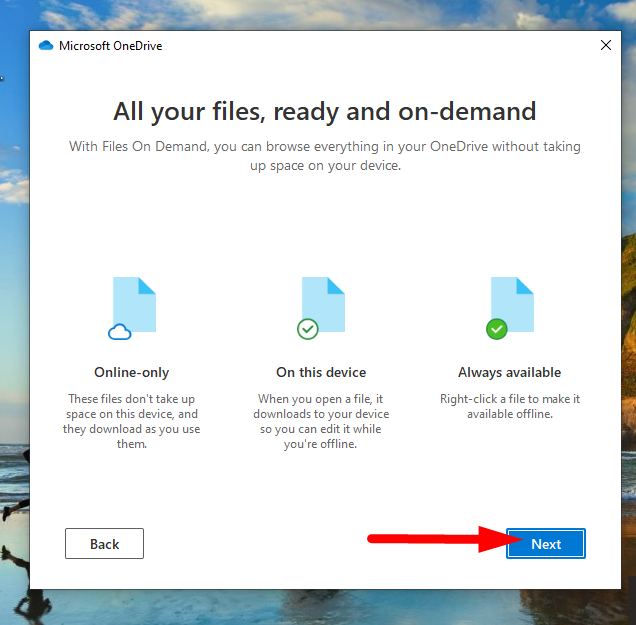Click the Always available file illustration

(513, 304)
